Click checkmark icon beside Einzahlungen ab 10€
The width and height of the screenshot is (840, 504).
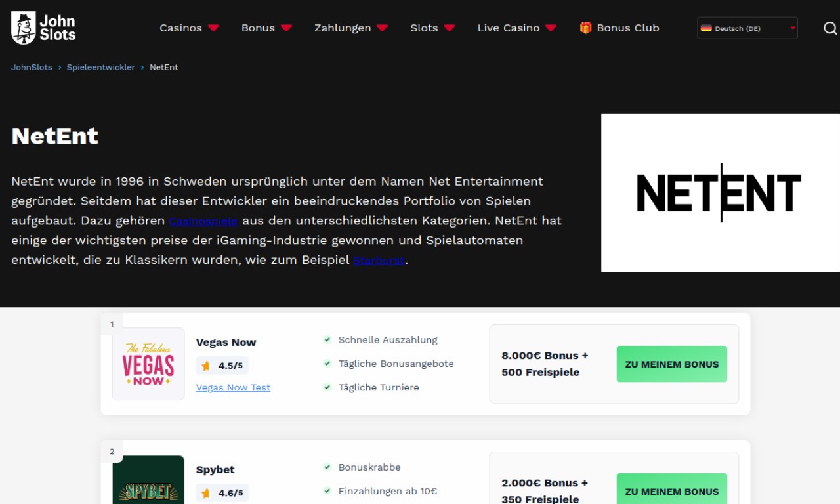pyautogui.click(x=327, y=491)
